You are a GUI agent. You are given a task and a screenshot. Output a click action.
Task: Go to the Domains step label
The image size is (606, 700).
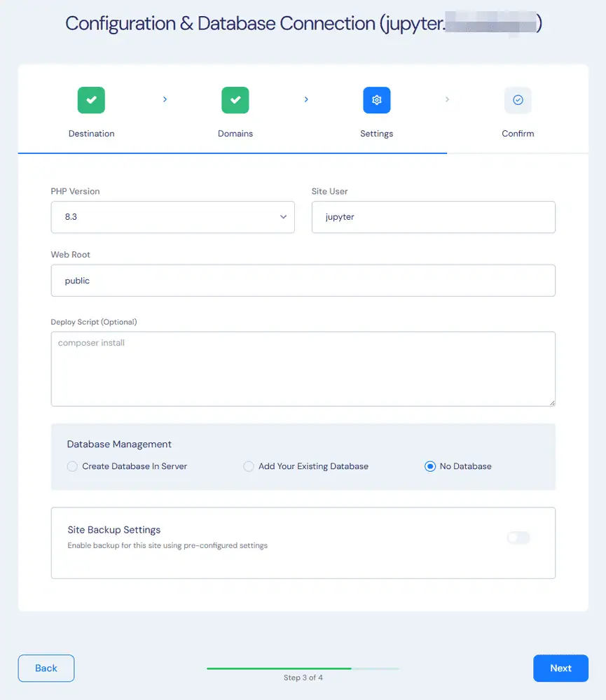(x=235, y=134)
